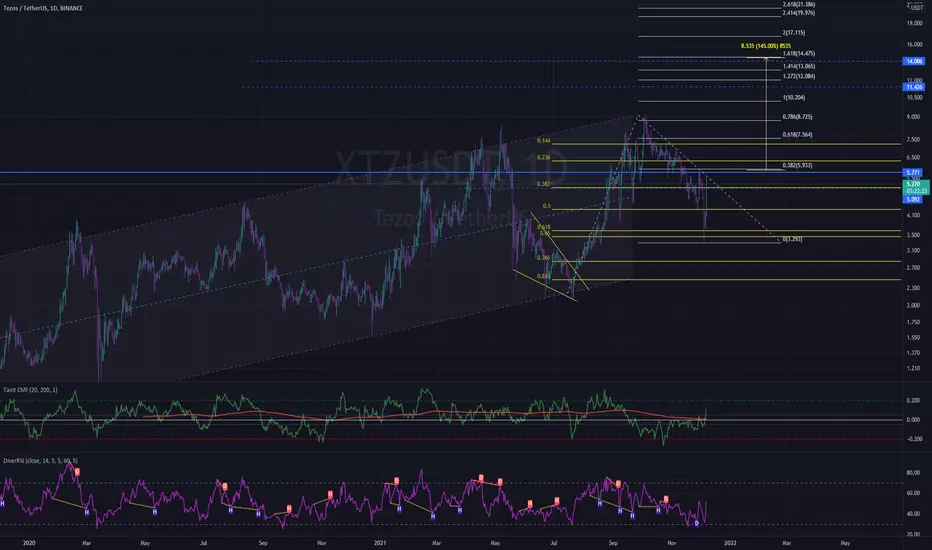Click the 0(3.293) Fibonacci base label
Screen dimensions: 932x550
(x=792, y=239)
